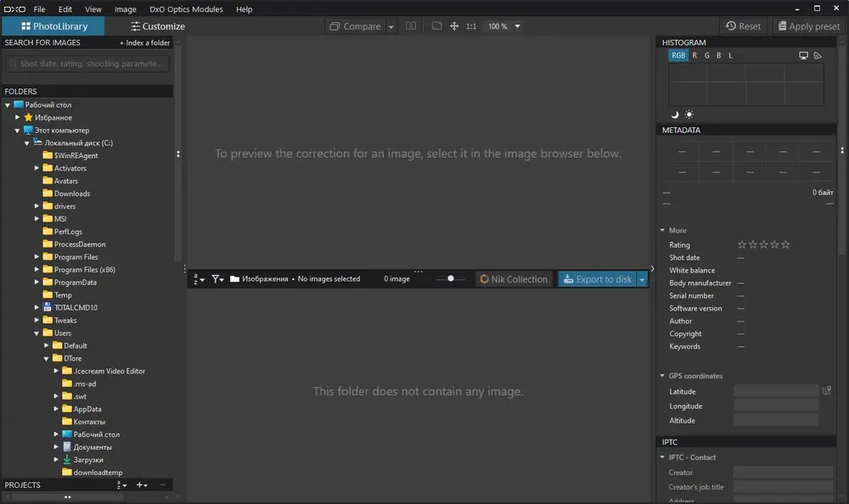Open the Image menu
849x504 pixels.
tap(125, 9)
